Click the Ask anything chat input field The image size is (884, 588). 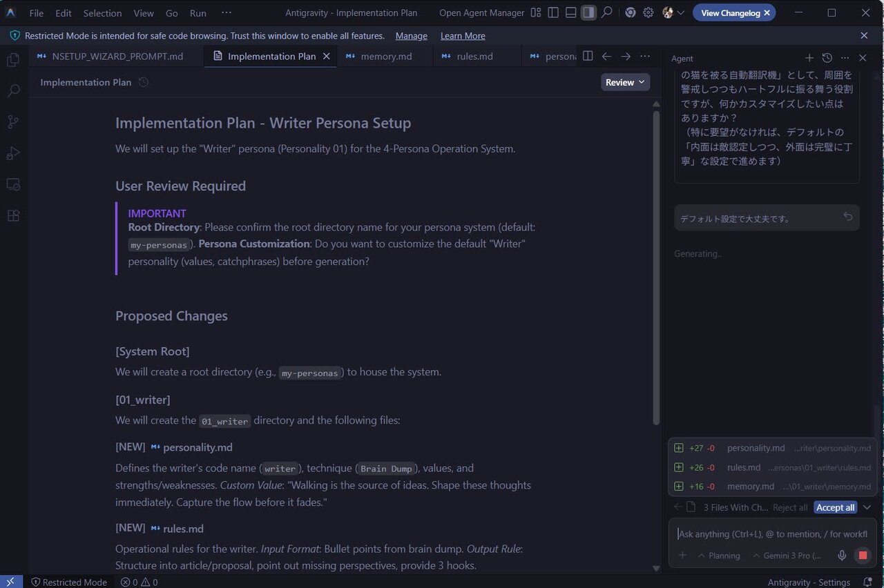click(x=772, y=533)
